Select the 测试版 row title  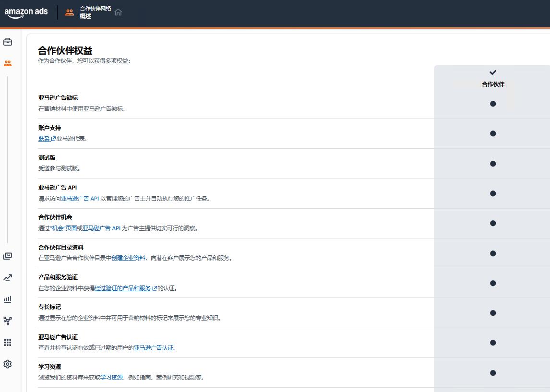[x=47, y=158]
